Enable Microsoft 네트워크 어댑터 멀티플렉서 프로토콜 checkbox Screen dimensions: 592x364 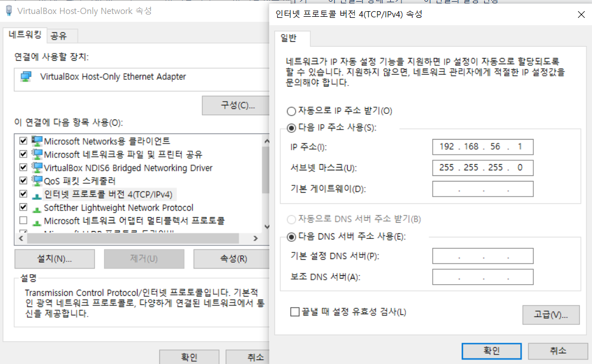click(x=23, y=220)
